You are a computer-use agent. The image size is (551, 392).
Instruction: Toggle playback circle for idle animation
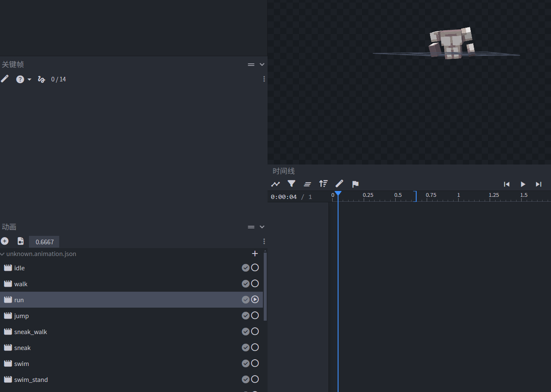coord(255,268)
